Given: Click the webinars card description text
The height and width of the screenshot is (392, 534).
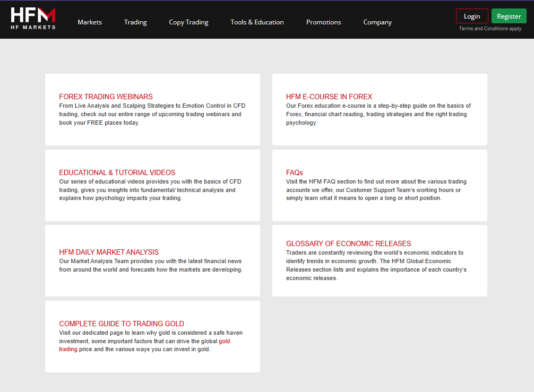Looking at the screenshot, I should tap(152, 115).
